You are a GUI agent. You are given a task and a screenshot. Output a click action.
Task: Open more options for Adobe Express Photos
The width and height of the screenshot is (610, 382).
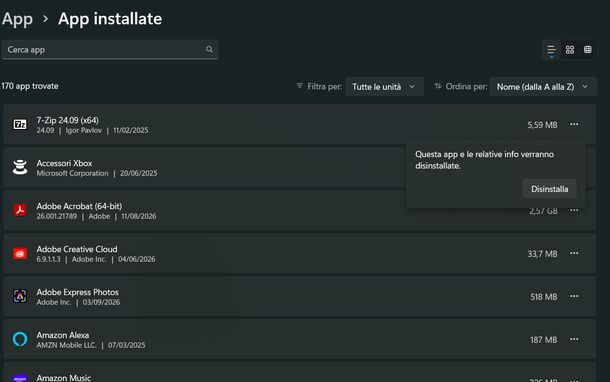(574, 296)
